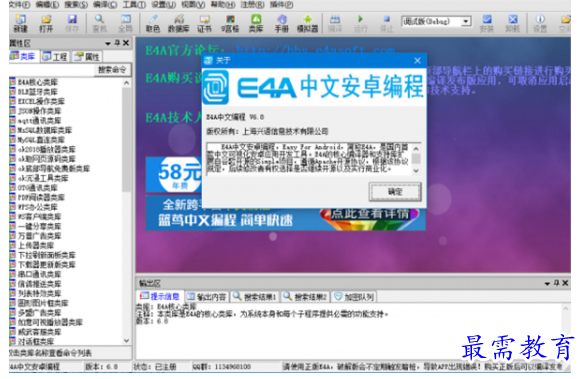Switch to the 搜索结果2 tab
This screenshot has height=379, width=583.
306,296
